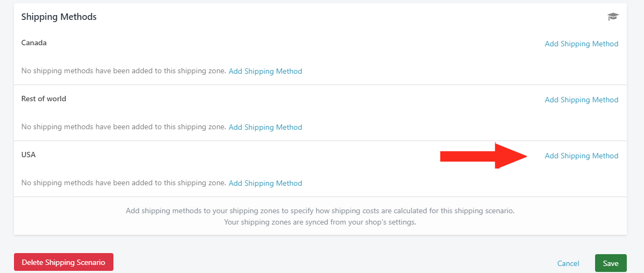
Task: Save the shipping scenario
Action: [x=611, y=263]
